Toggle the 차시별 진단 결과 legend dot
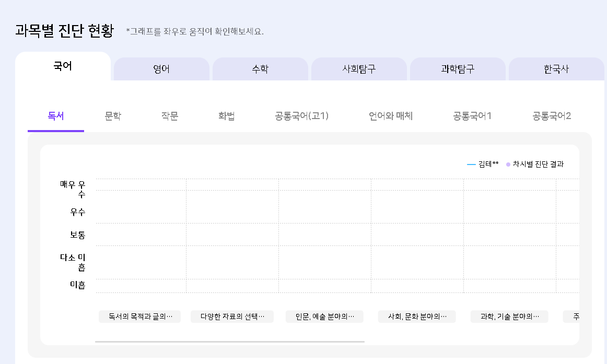This screenshot has width=607, height=364. click(x=535, y=164)
